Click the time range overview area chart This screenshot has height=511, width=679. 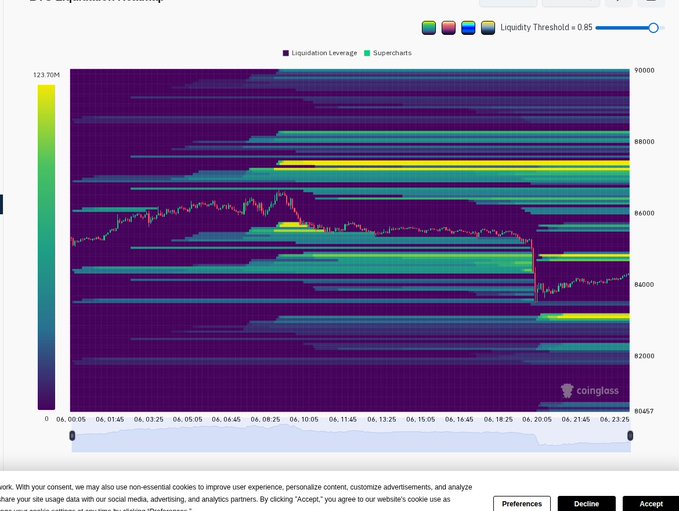click(x=351, y=438)
